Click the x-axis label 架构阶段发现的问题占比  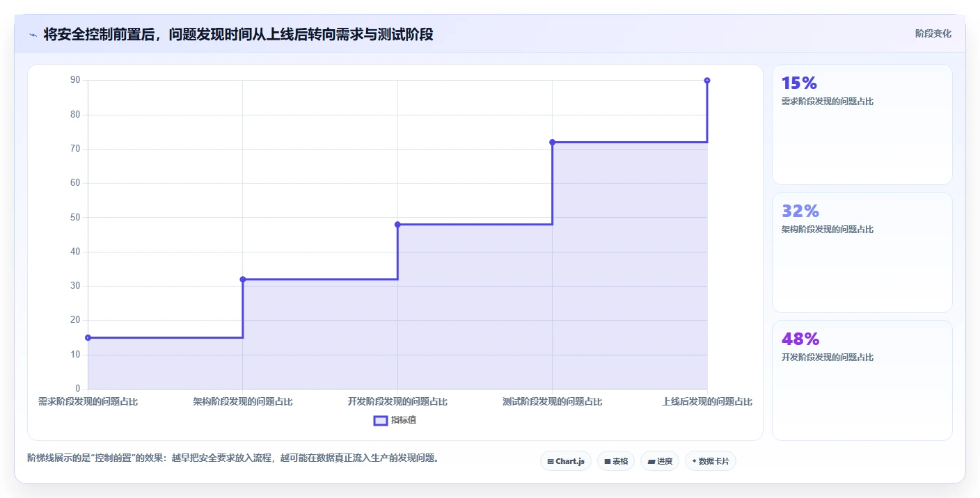click(x=243, y=402)
